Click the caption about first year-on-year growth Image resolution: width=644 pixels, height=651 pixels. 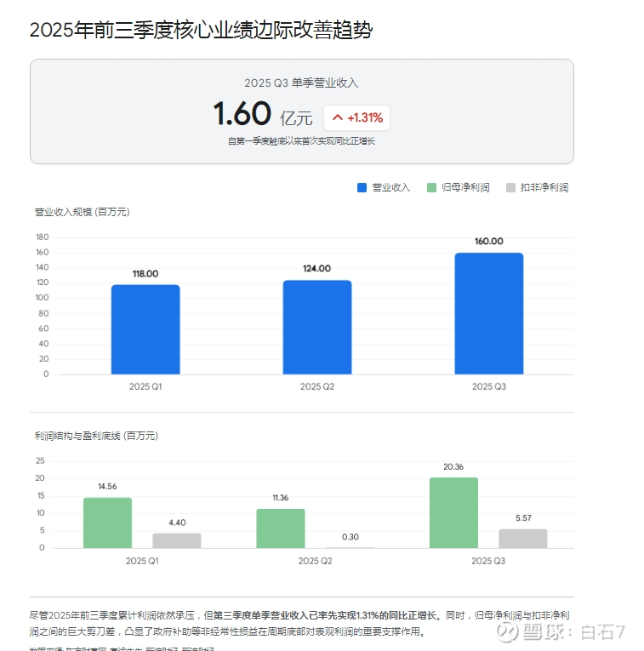point(301,141)
